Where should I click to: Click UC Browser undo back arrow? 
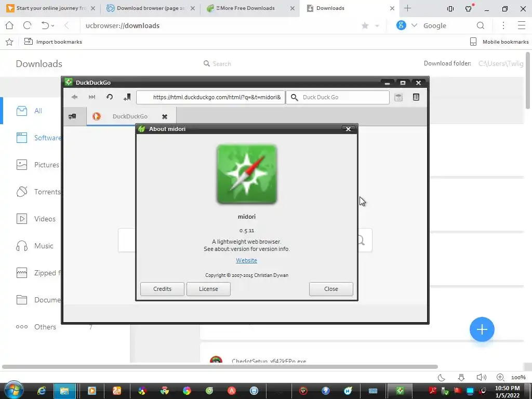coord(45,25)
